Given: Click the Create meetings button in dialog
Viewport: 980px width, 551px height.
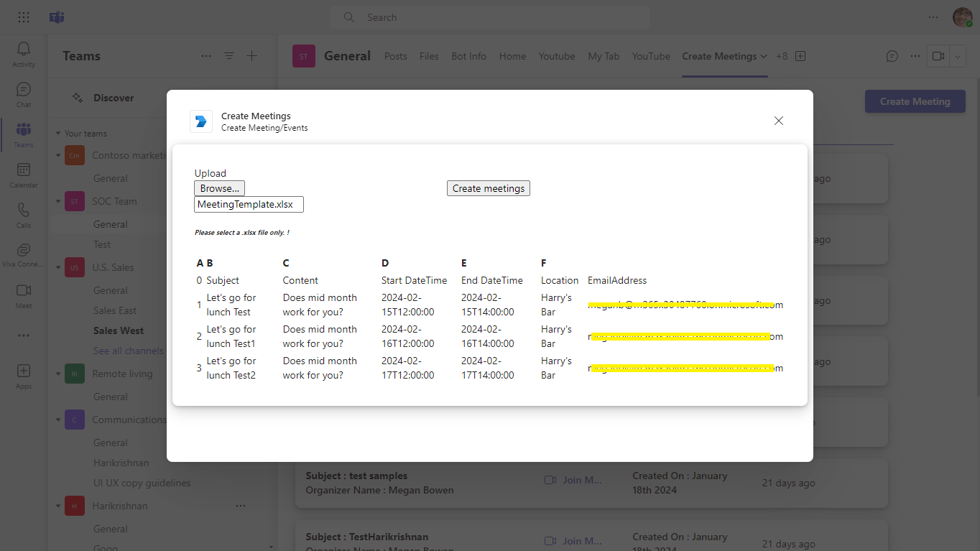Looking at the screenshot, I should 489,188.
